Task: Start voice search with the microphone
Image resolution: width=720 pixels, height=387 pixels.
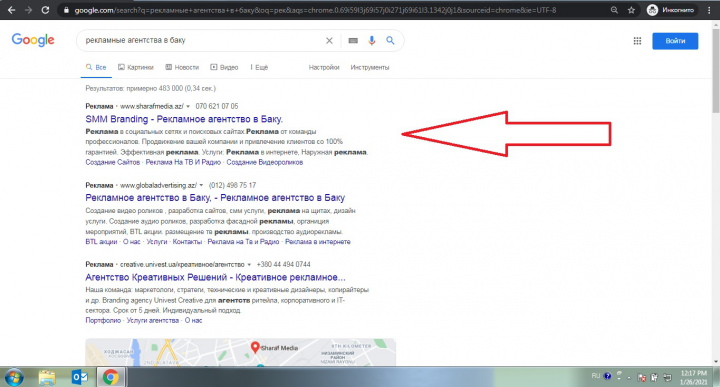Action: tap(371, 40)
